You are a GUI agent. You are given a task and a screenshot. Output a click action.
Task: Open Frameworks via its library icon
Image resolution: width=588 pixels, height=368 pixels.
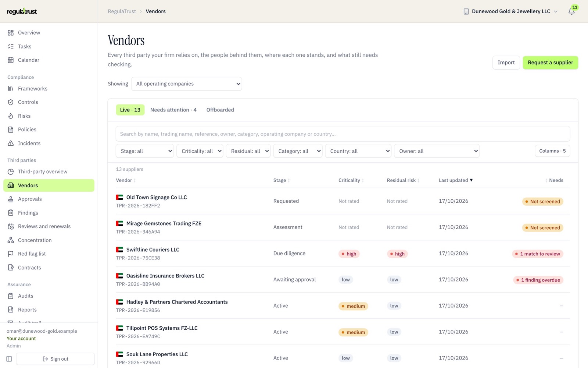coord(11,89)
